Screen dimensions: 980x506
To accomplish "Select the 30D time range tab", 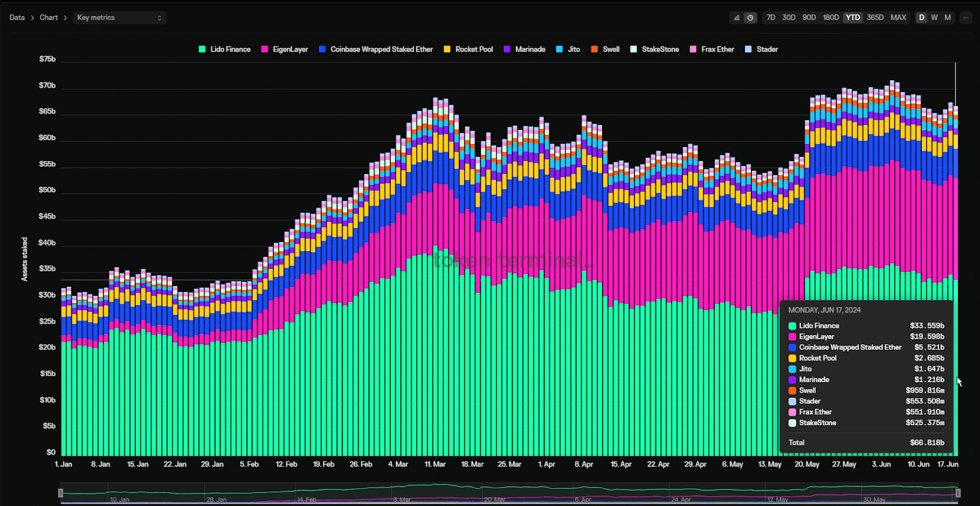I will pyautogui.click(x=789, y=18).
